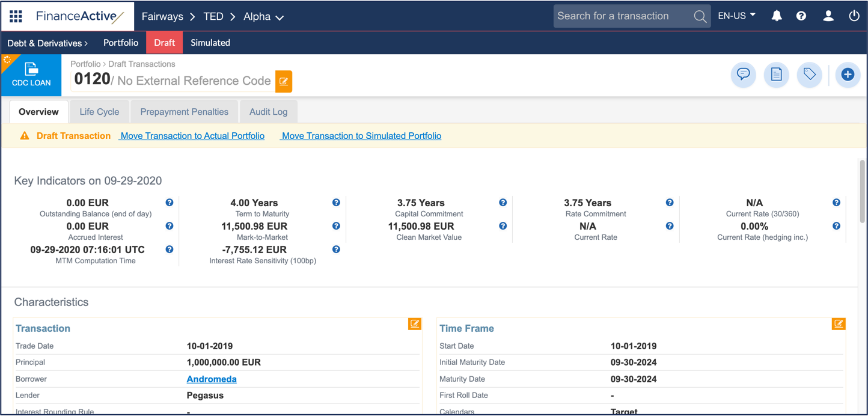Click the transaction search field

click(x=622, y=16)
